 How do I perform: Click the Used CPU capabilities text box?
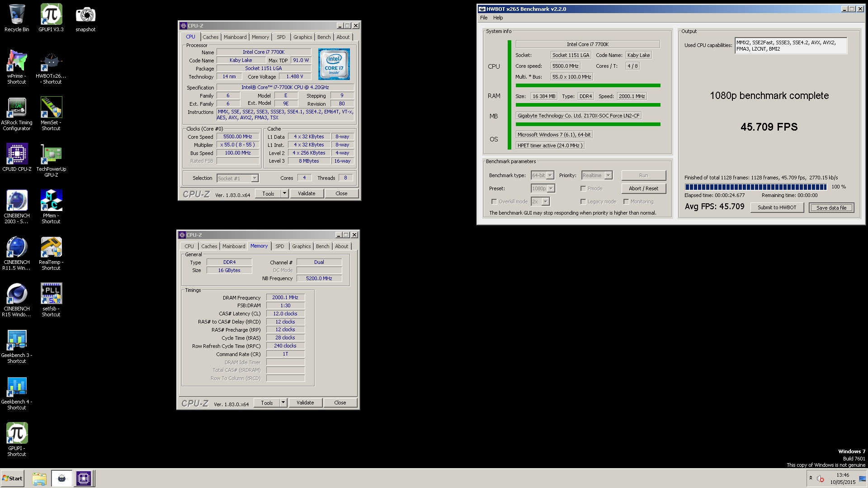tap(791, 46)
